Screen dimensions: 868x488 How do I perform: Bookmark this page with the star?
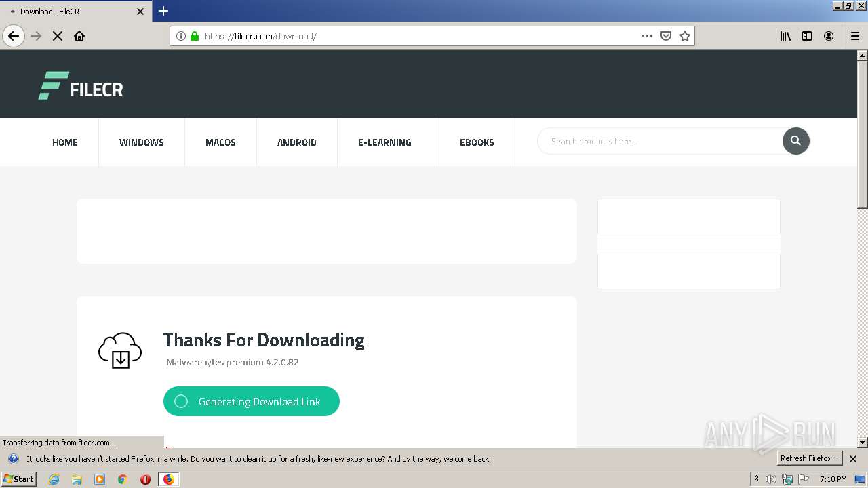pos(685,36)
